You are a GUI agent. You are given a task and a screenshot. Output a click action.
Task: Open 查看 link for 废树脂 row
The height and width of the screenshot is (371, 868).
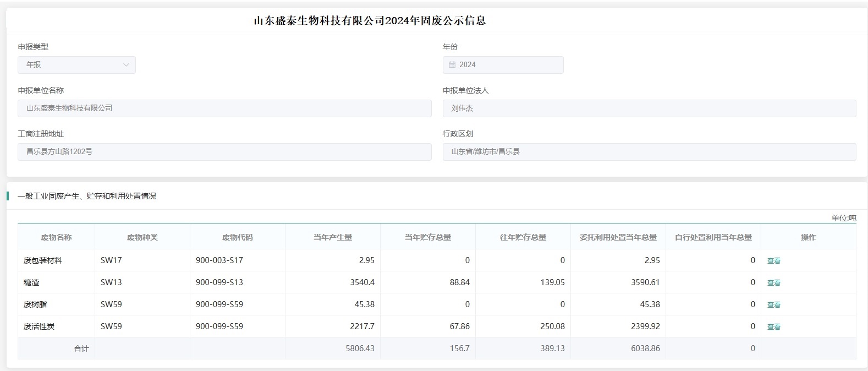(773, 305)
